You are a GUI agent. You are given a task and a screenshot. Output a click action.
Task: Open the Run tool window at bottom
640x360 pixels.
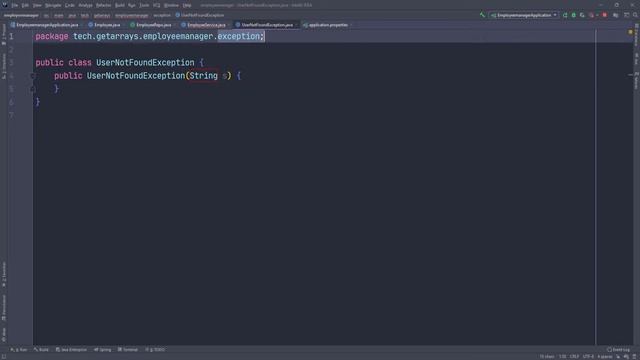point(19,350)
